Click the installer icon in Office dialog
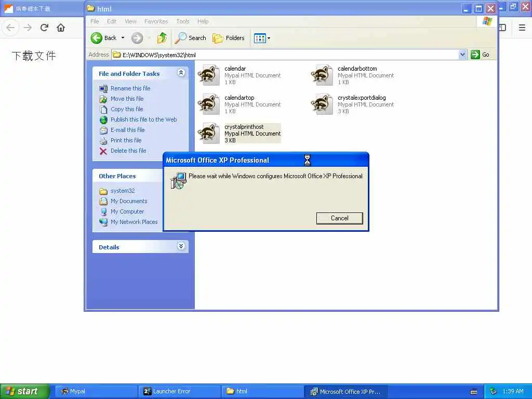 (x=179, y=181)
